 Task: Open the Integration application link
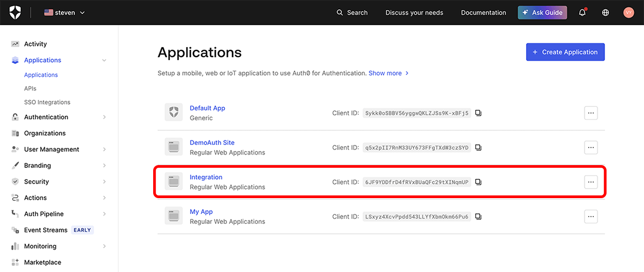tap(206, 177)
